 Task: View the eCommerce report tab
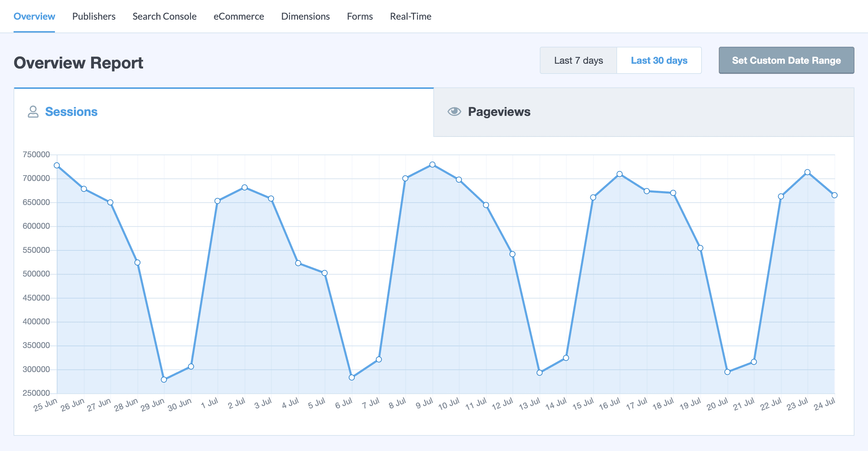tap(239, 16)
